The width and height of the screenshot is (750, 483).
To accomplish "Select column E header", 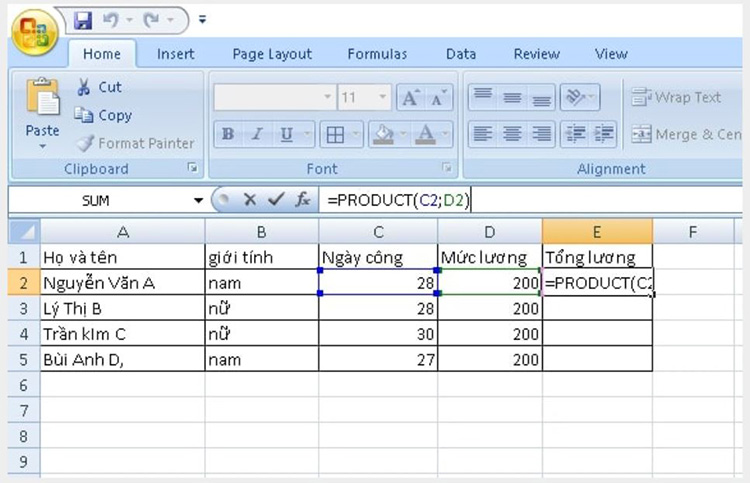I will coord(597,232).
